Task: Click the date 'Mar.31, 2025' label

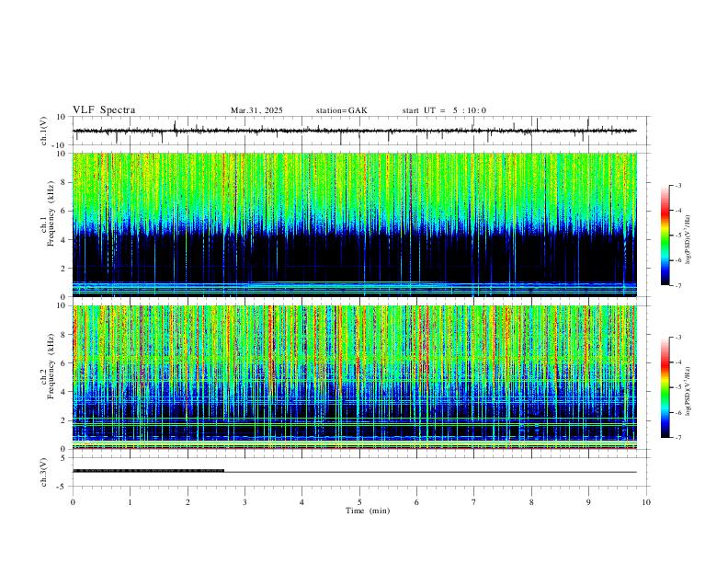Action: pos(256,110)
